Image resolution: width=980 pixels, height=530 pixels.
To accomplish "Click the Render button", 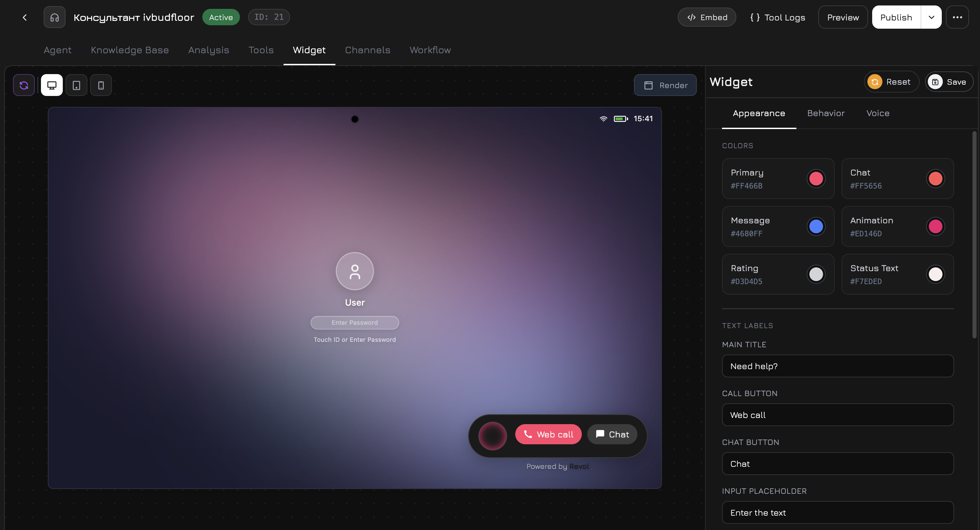I will (665, 85).
